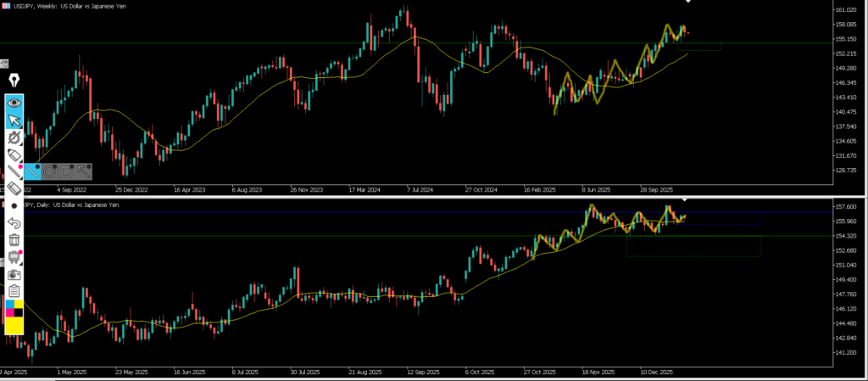Viewport: 868px width, 381px height.
Task: Click the crossed-out circle tool icon
Action: [14, 137]
